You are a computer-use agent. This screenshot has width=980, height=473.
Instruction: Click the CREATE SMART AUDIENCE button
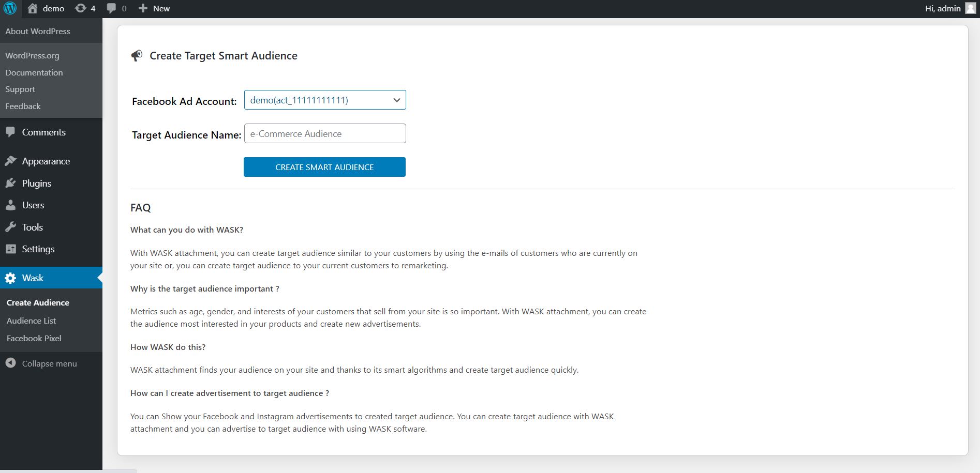coord(324,167)
